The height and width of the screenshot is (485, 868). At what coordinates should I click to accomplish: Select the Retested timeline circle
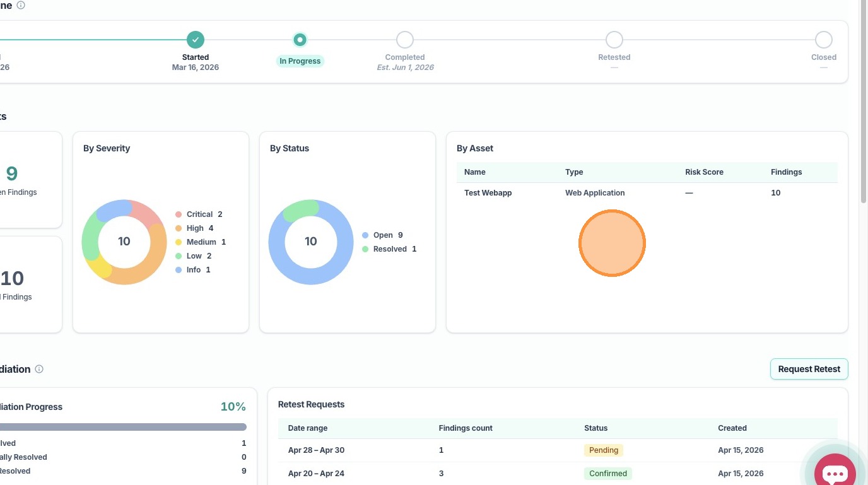point(614,40)
